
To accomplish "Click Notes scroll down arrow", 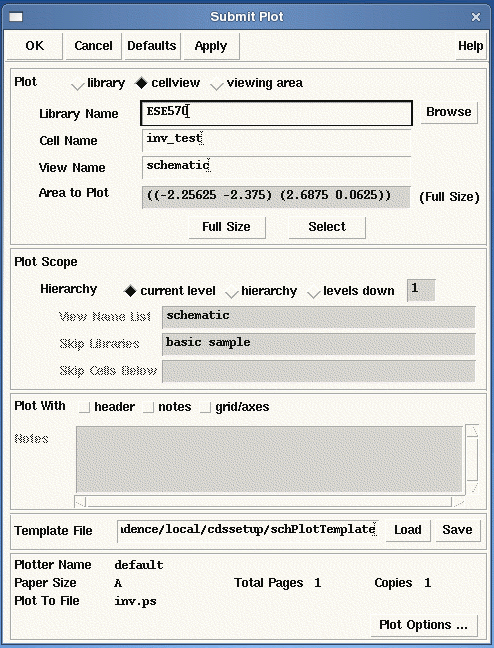I will 473,488.
